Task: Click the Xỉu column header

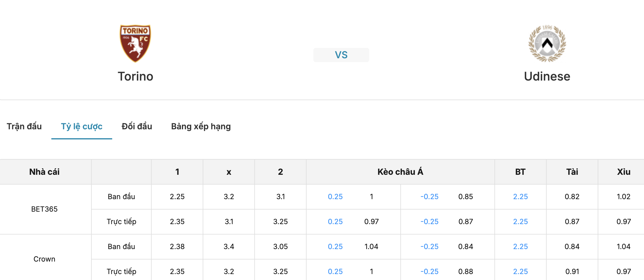Action: pos(624,172)
